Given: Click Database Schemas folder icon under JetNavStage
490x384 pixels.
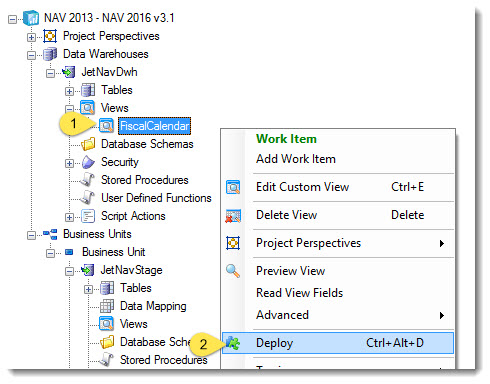Looking at the screenshot, I should [107, 342].
